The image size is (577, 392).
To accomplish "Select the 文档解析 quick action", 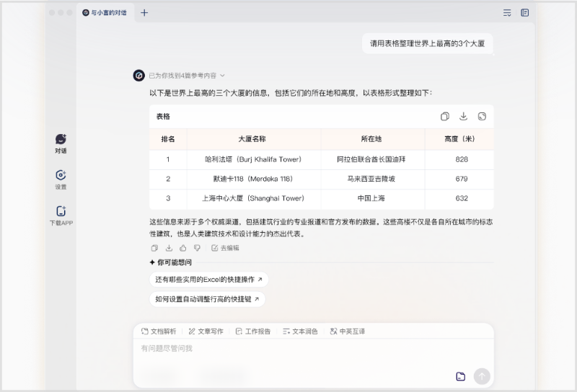I will [159, 331].
